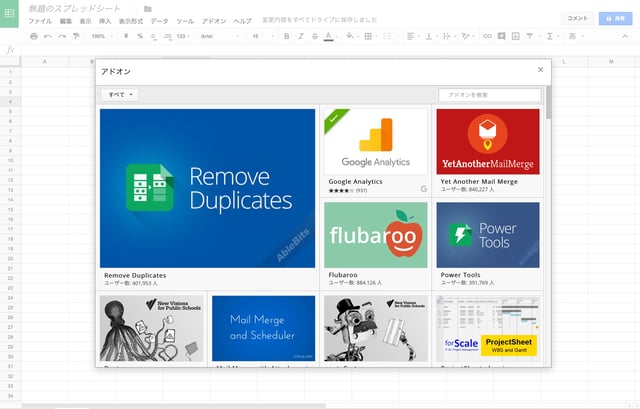This screenshot has width=640, height=409.
Task: Open the データ menu
Action: [159, 21]
